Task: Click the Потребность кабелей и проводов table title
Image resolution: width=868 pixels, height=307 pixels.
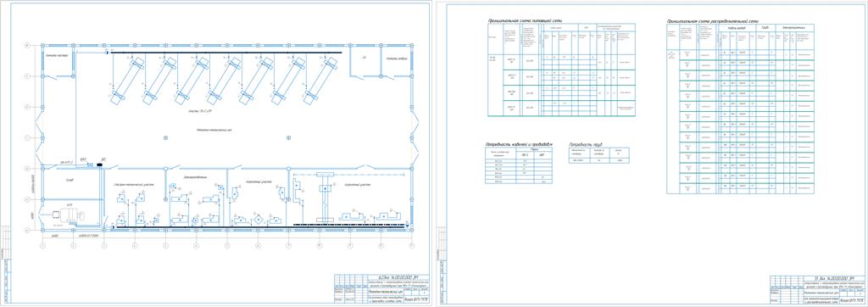Action: [x=519, y=144]
